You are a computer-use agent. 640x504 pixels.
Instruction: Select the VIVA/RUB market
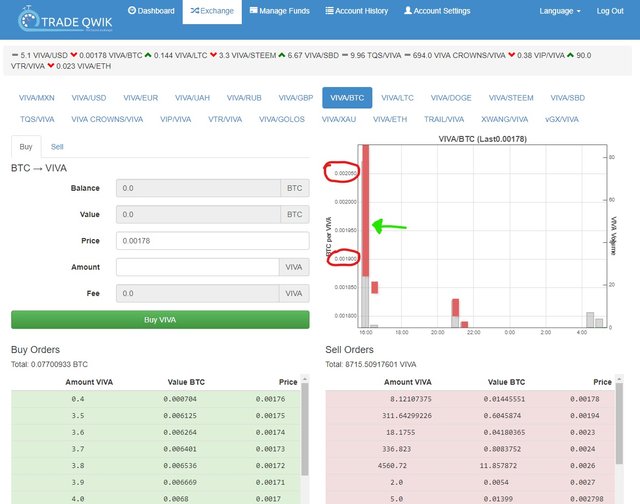[244, 98]
